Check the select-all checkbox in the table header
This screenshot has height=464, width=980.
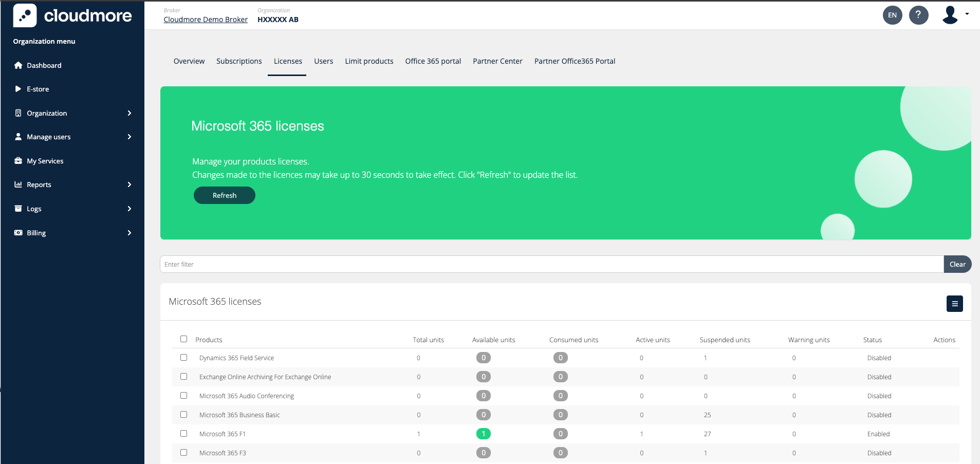(x=183, y=339)
